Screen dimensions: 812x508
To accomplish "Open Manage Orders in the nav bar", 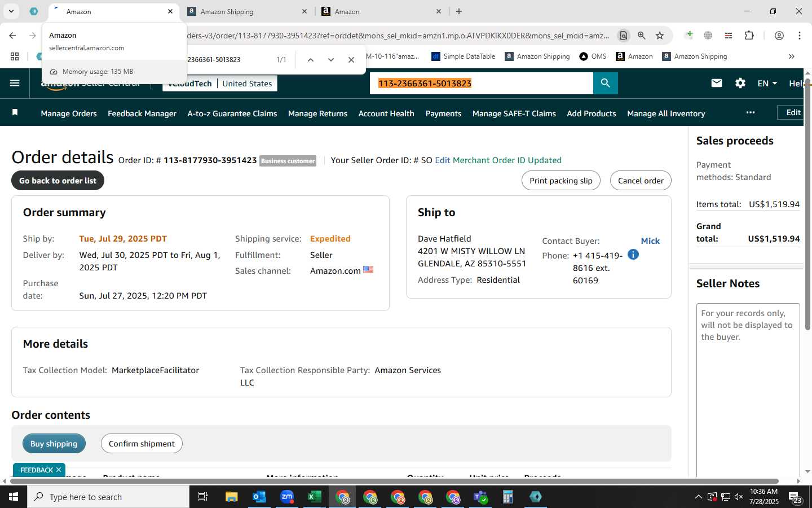I will point(69,113).
